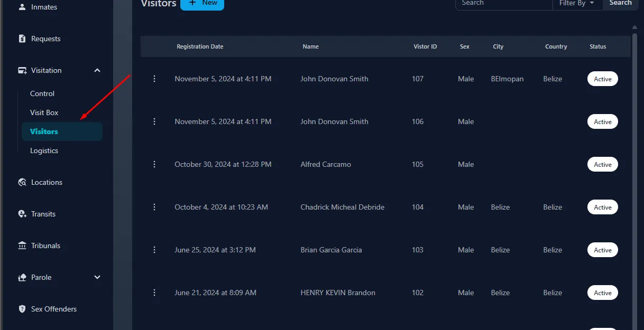Click the Tribunals courthouse icon
This screenshot has width=644, height=330.
(x=22, y=246)
